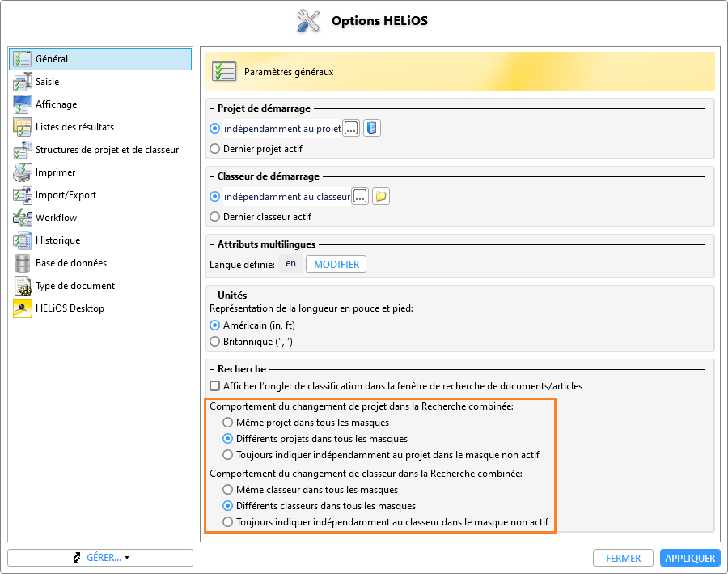Viewport: 728px width, 574px height.
Task: Select 'Toujours indiquer indépendamment au classeur' option
Action: [x=227, y=522]
